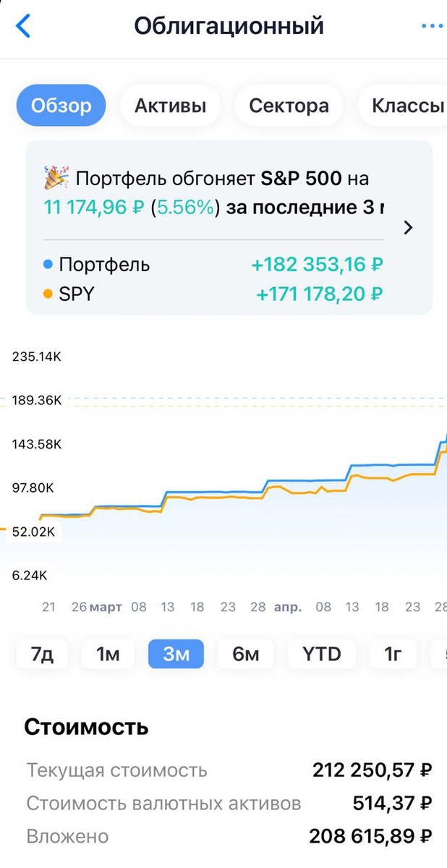Tap the party popper emoji icon
The width and height of the screenshot is (447, 868).
point(55,178)
